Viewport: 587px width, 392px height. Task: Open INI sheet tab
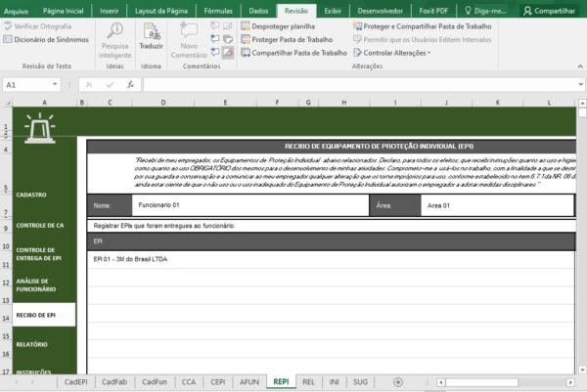335,382
